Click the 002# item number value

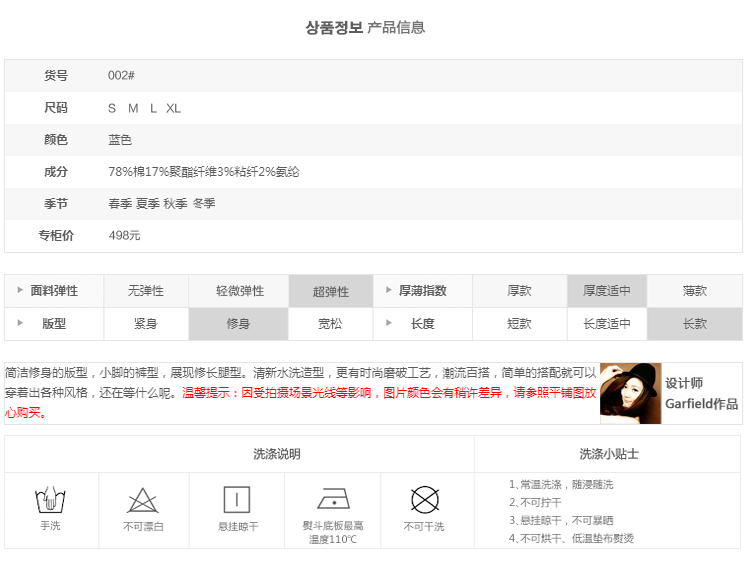pyautogui.click(x=121, y=75)
